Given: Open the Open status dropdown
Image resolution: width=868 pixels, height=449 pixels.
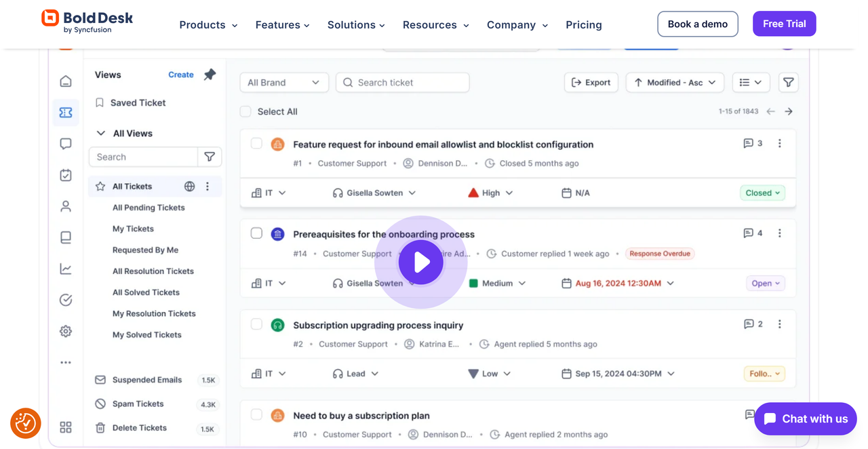Looking at the screenshot, I should (766, 283).
